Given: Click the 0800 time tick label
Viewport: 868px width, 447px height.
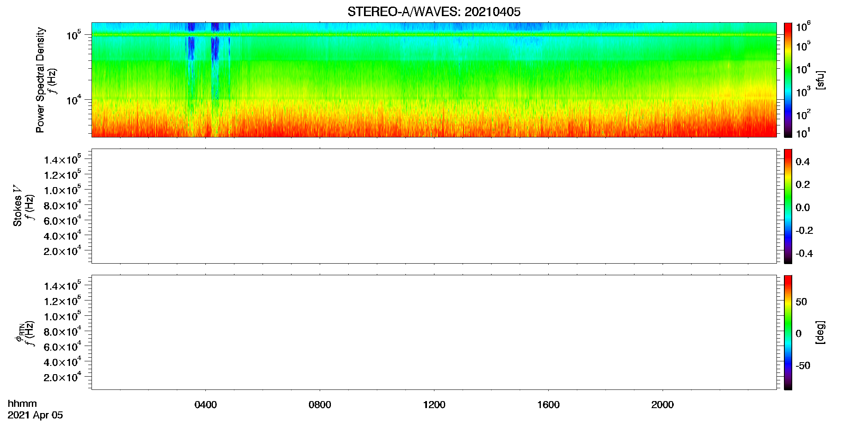Looking at the screenshot, I should click(x=320, y=405).
